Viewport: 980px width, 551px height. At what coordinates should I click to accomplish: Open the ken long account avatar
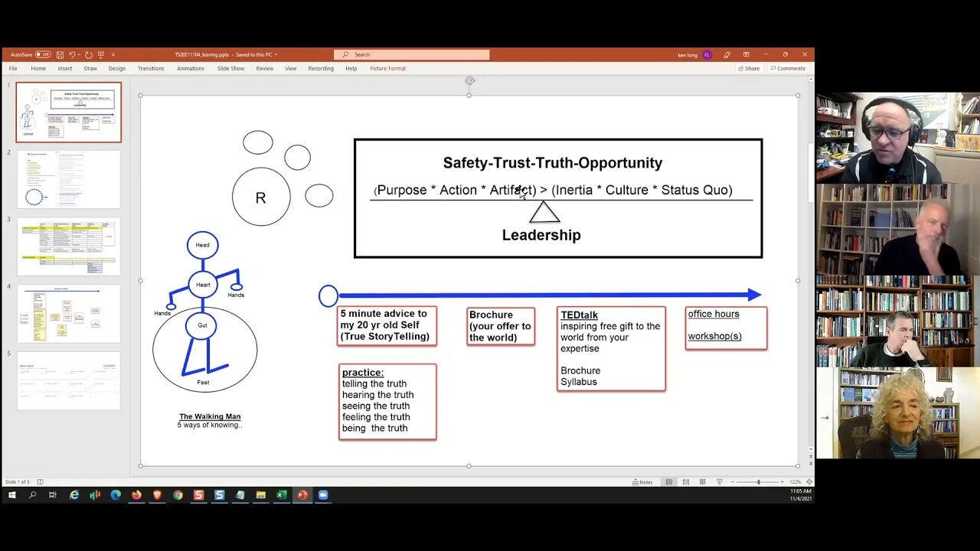click(x=707, y=54)
